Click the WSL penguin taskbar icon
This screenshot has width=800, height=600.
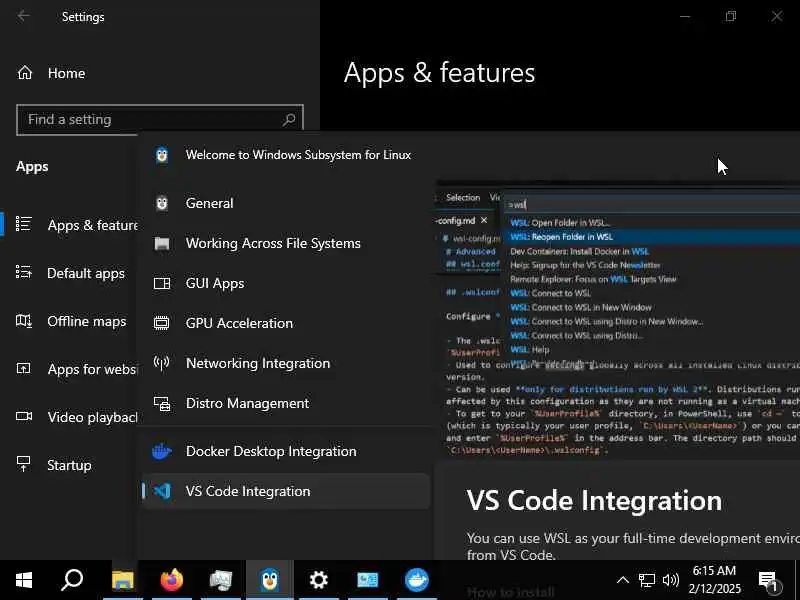pos(269,580)
